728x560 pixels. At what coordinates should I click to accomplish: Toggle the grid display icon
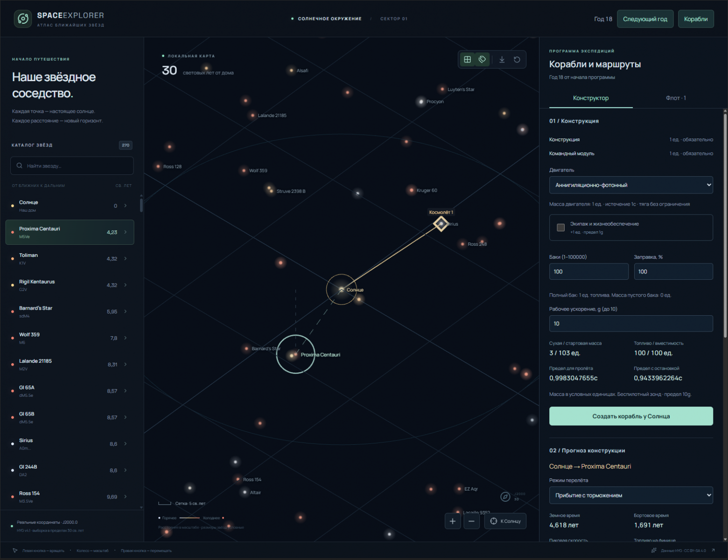coord(467,59)
